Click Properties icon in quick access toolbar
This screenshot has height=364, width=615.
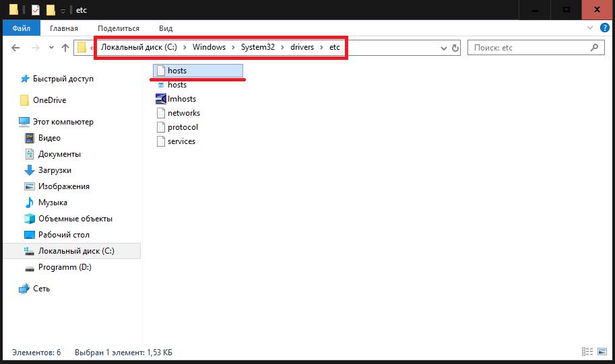point(36,10)
